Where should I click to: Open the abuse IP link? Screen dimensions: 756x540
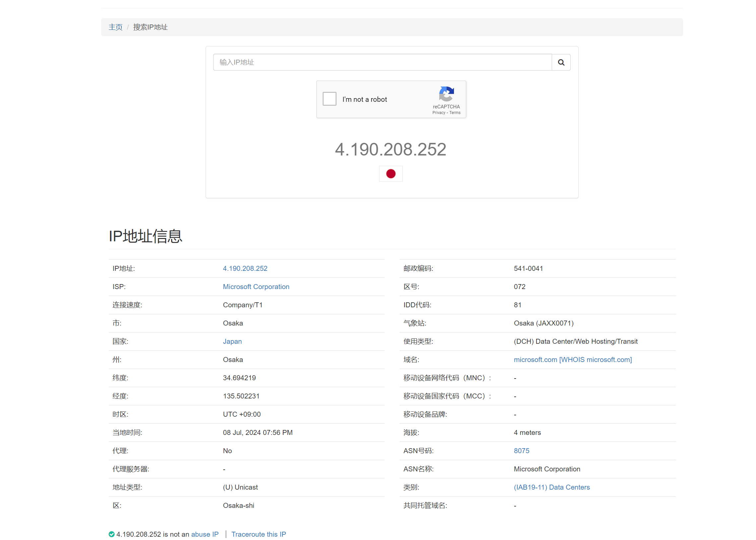pos(205,534)
